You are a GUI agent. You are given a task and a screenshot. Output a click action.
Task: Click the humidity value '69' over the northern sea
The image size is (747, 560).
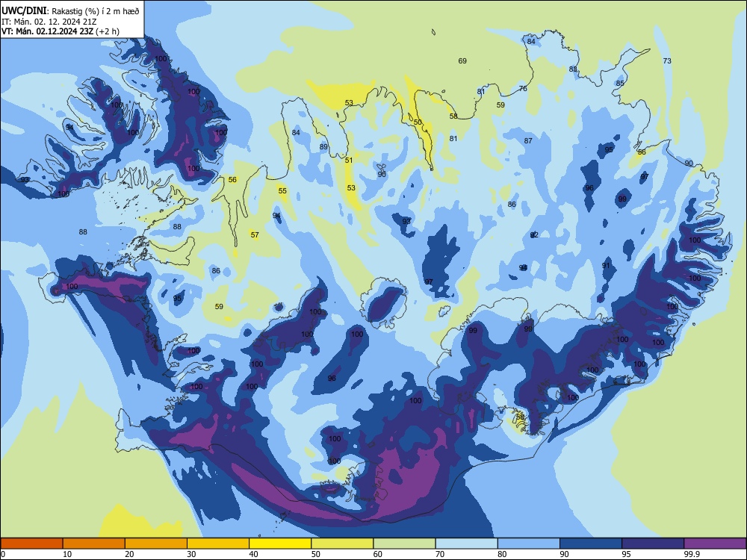[x=462, y=61]
